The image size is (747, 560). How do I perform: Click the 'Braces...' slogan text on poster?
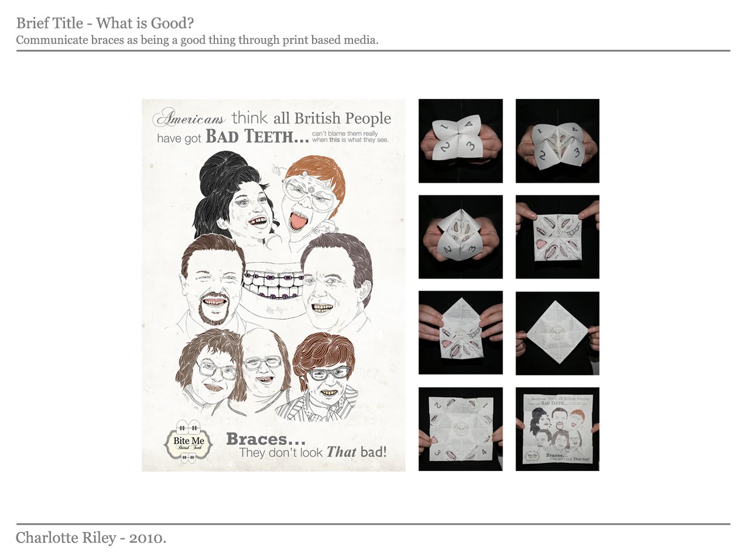click(x=266, y=439)
